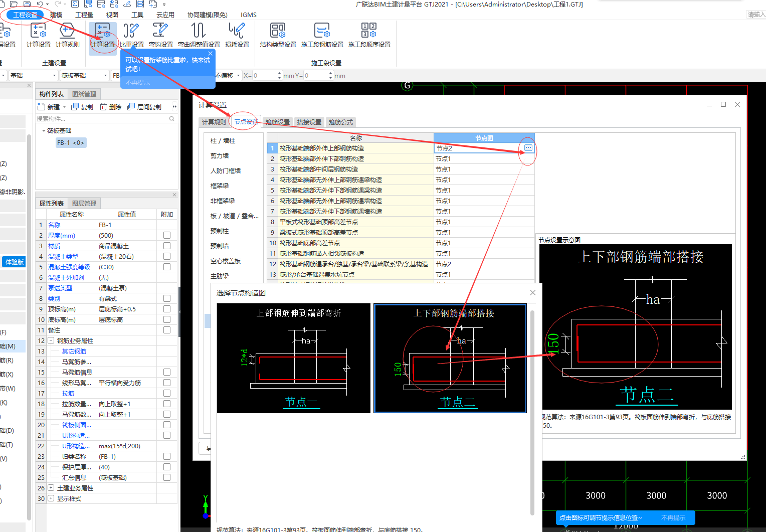Collapse the 钢筋业务属性 group

click(x=51, y=340)
